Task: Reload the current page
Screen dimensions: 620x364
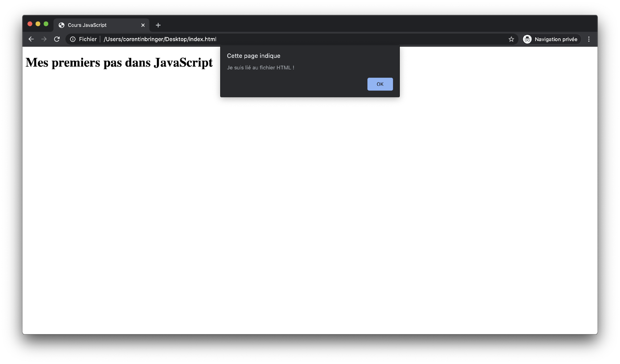Action: (57, 39)
